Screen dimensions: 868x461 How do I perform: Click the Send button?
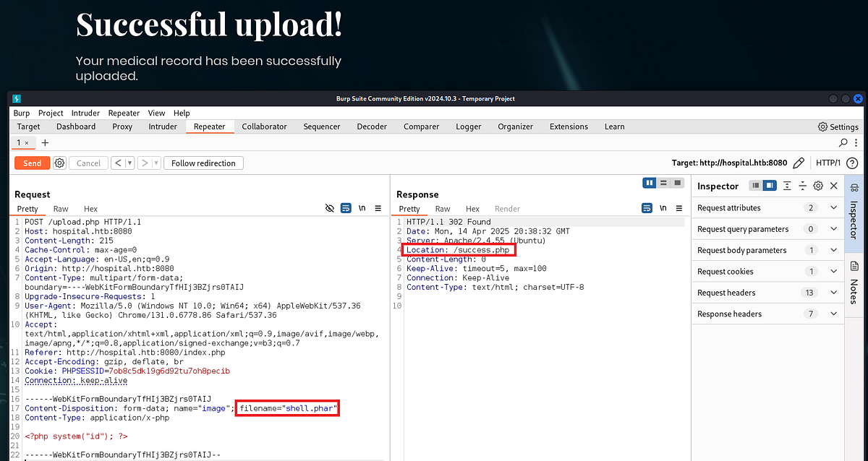33,163
